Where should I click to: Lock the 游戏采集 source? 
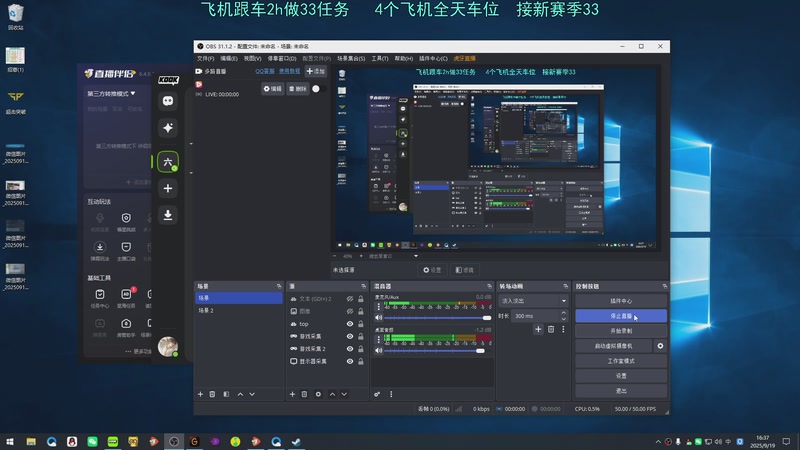pyautogui.click(x=361, y=336)
